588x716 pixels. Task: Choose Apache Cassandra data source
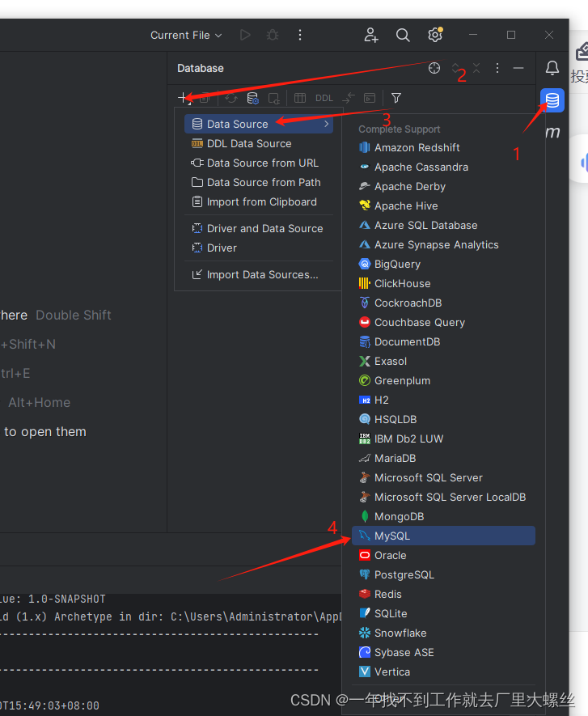tap(443, 167)
